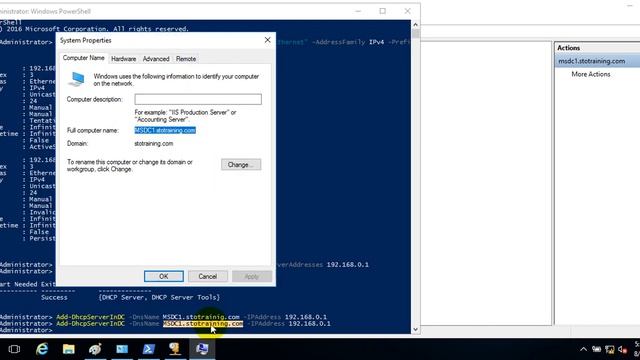Image resolution: width=640 pixels, height=360 pixels.
Task: Close the PowerShell window
Action: click(407, 11)
